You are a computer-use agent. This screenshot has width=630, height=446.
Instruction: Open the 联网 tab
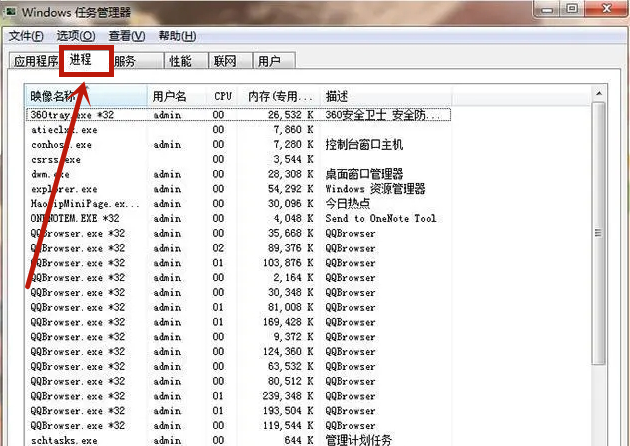point(225,61)
